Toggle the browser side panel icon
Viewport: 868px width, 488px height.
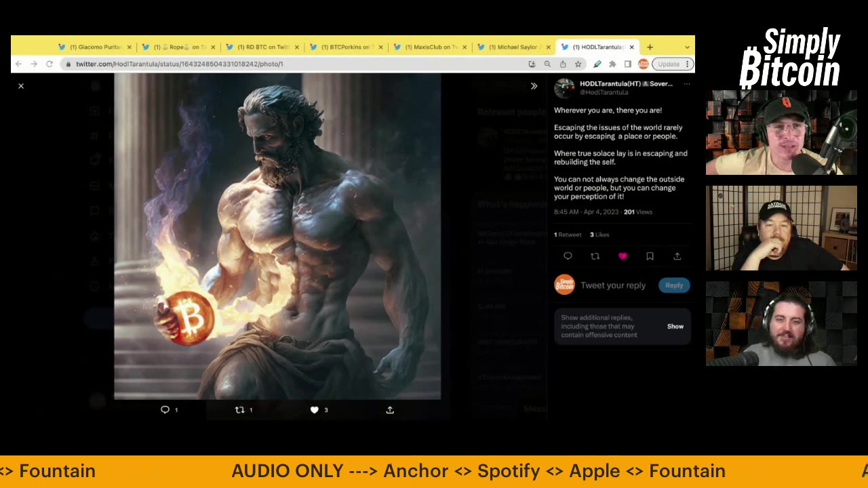628,64
